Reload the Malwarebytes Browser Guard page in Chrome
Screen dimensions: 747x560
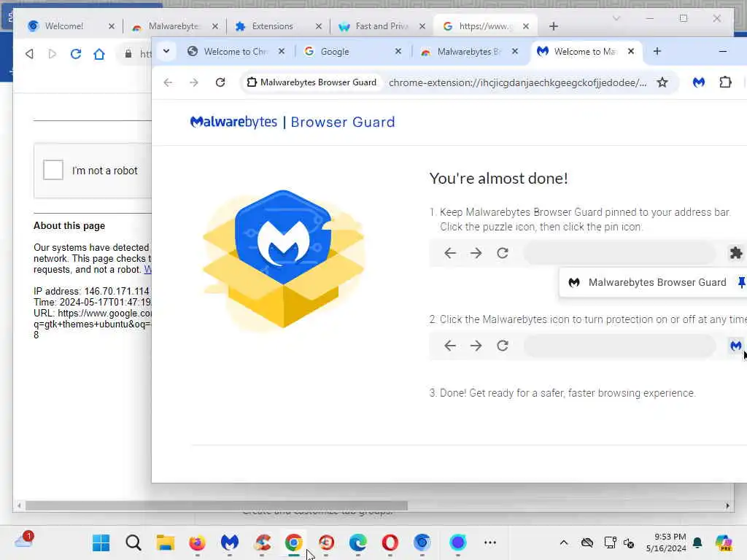tap(220, 82)
